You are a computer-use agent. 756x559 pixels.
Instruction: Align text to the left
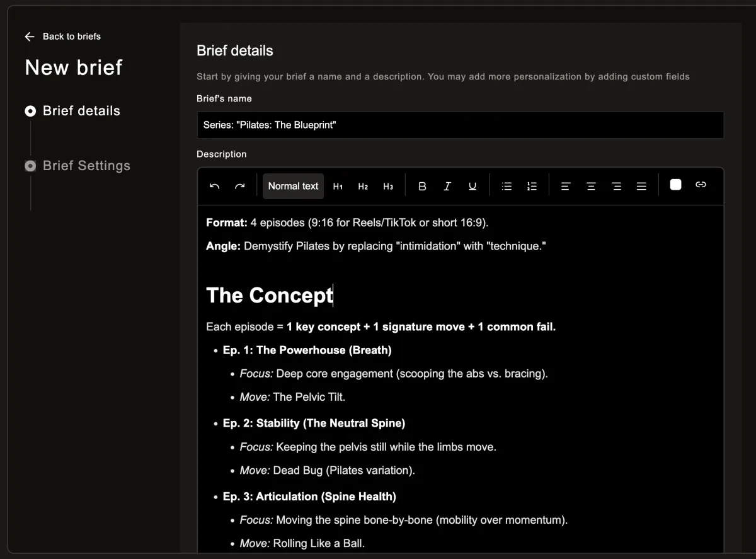pos(566,186)
